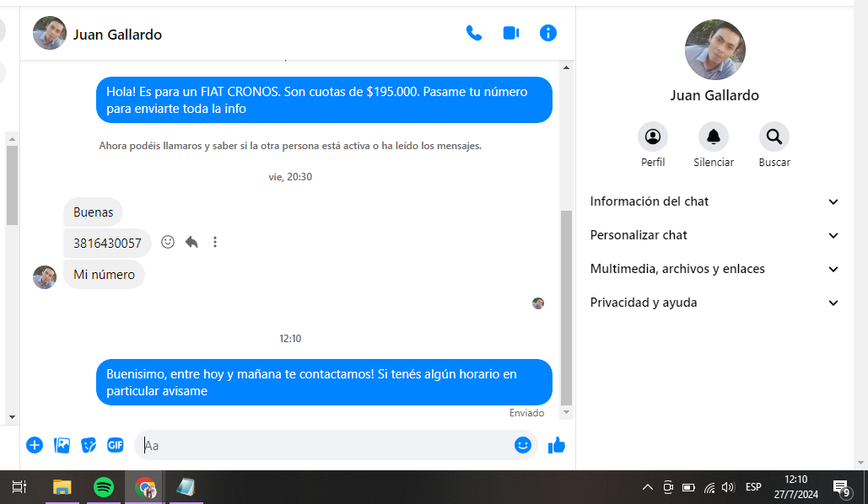This screenshot has width=868, height=504.
Task: Open Spotify from the taskbar
Action: (104, 487)
